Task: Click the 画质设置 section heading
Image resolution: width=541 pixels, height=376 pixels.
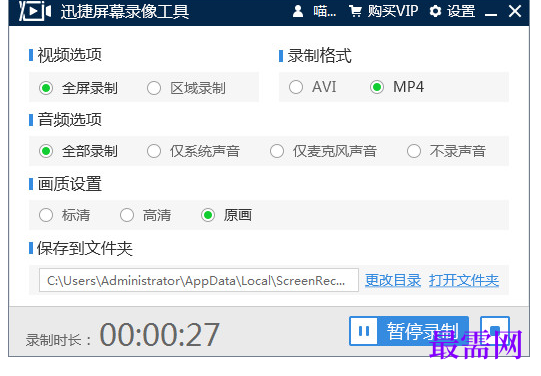Action: pos(70,184)
